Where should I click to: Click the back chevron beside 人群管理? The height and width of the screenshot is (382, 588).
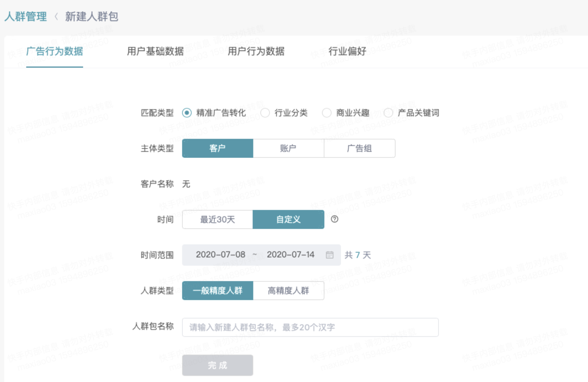point(56,17)
